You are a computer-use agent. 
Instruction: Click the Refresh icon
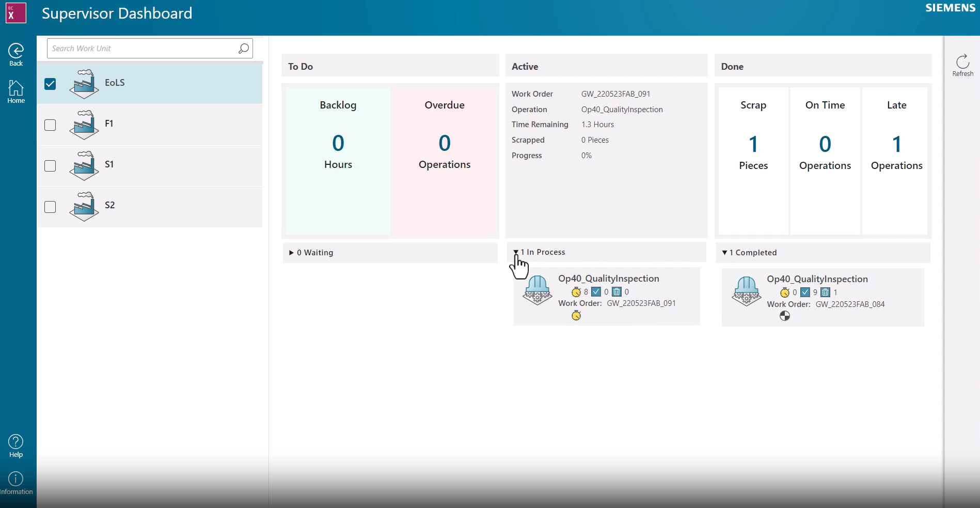pos(962,62)
